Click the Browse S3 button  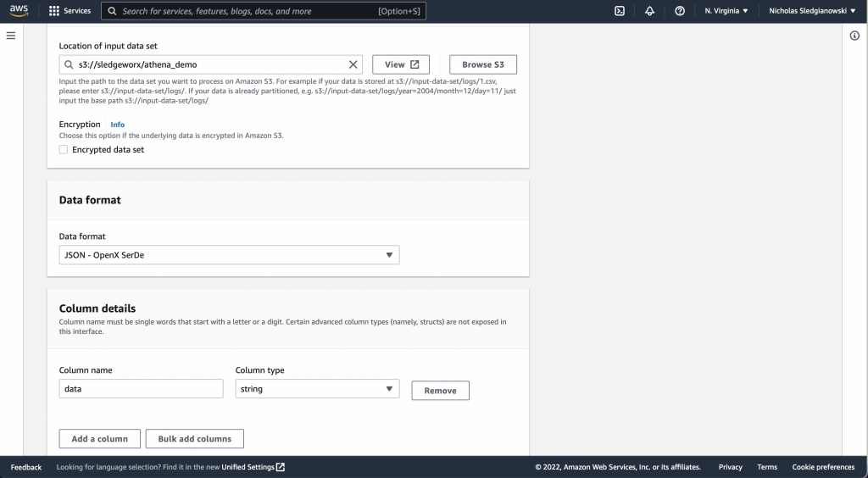pos(482,64)
